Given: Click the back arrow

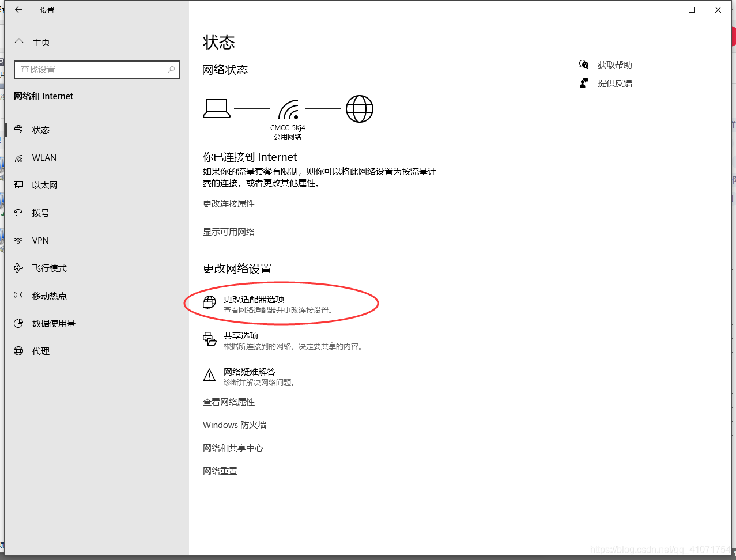Looking at the screenshot, I should coord(18,9).
